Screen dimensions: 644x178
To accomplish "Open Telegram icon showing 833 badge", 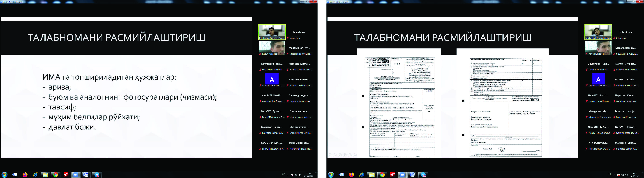I will pos(423,175).
